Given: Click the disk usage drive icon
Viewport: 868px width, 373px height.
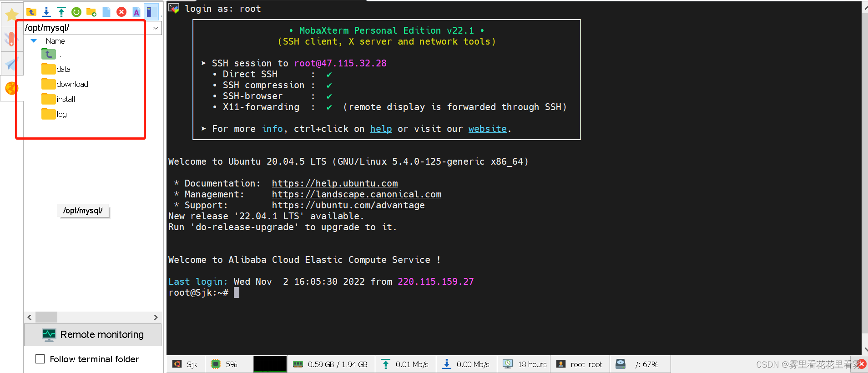Looking at the screenshot, I should [x=621, y=364].
